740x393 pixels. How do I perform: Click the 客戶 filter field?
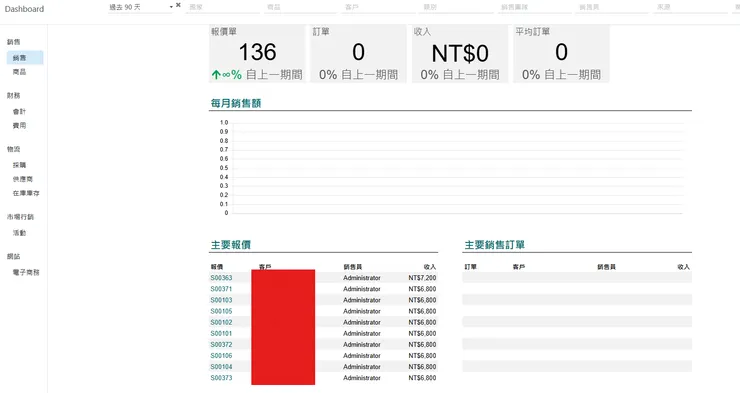[379, 7]
